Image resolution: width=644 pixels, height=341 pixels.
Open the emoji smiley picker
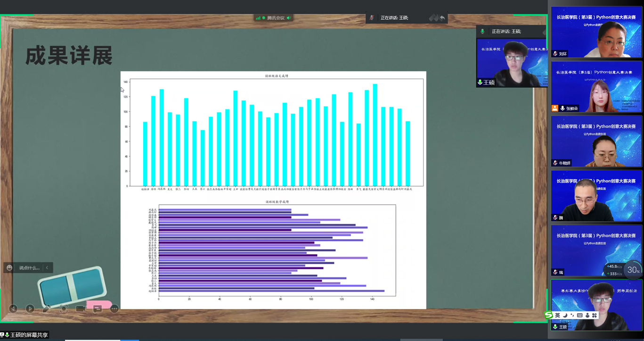pos(9,267)
